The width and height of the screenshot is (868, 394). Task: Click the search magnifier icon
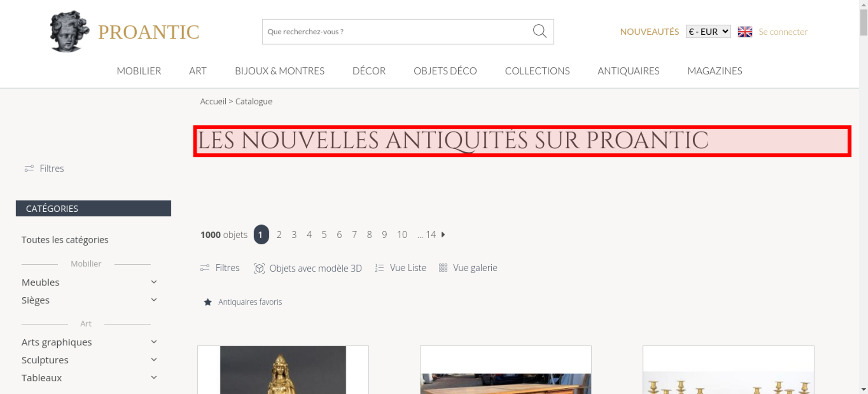539,31
